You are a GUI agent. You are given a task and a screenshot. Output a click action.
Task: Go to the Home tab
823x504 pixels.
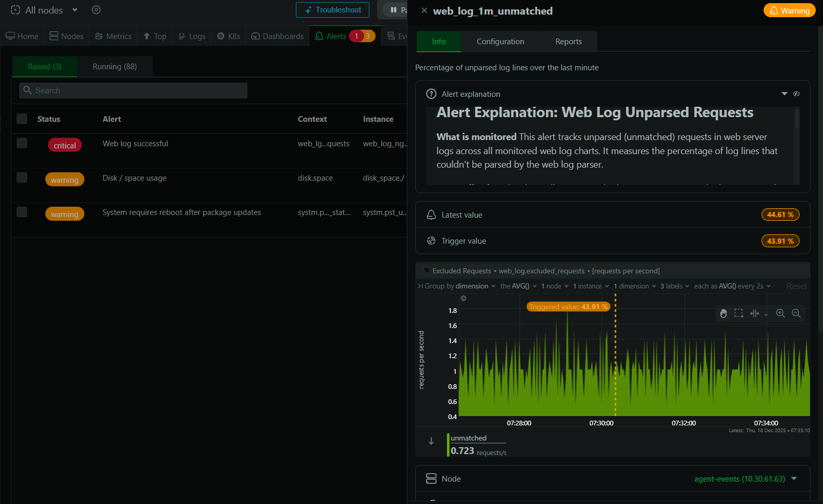(22, 36)
